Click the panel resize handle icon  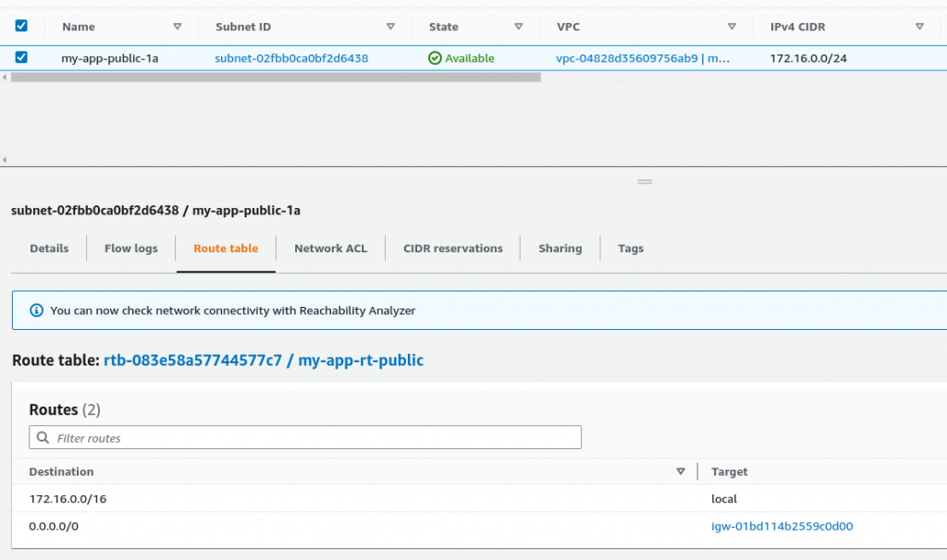[x=645, y=182]
